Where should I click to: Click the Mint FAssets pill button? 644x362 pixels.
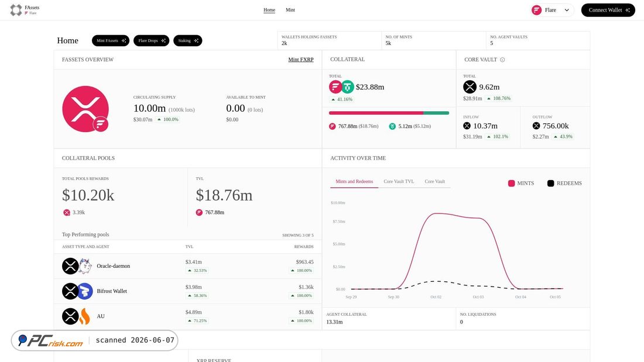tap(111, 40)
